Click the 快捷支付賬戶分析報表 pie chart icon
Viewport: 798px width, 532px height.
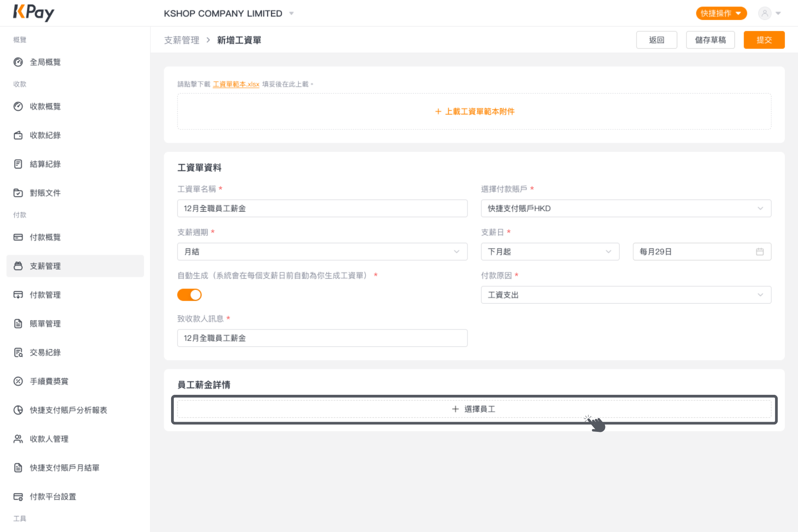coord(18,410)
